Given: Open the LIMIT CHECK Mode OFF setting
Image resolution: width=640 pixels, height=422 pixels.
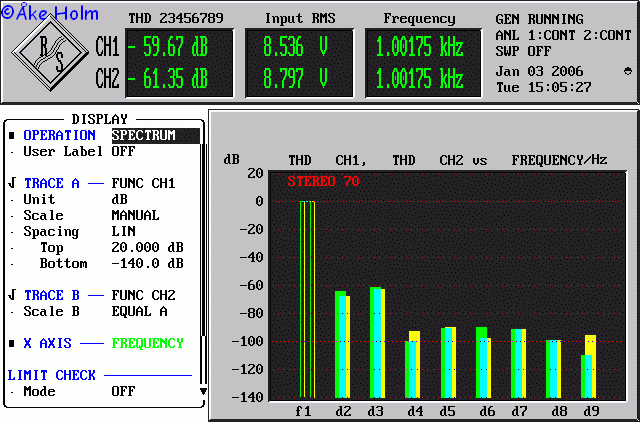Looking at the screenshot, I should (123, 391).
